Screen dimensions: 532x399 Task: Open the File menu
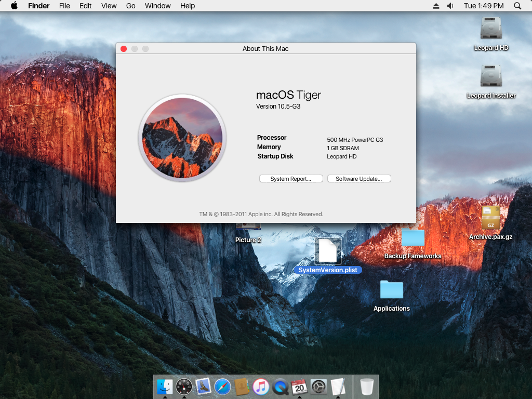(64, 6)
